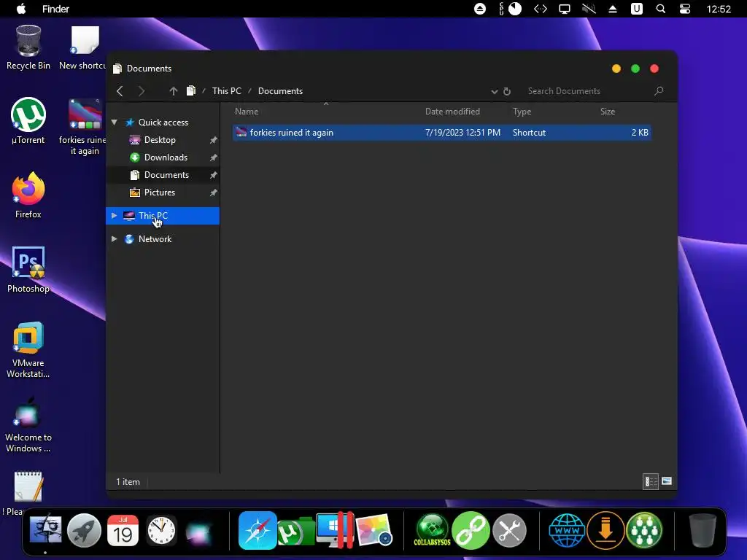Open the orange download arrow dock icon
This screenshot has height=560, width=747.
point(605,530)
